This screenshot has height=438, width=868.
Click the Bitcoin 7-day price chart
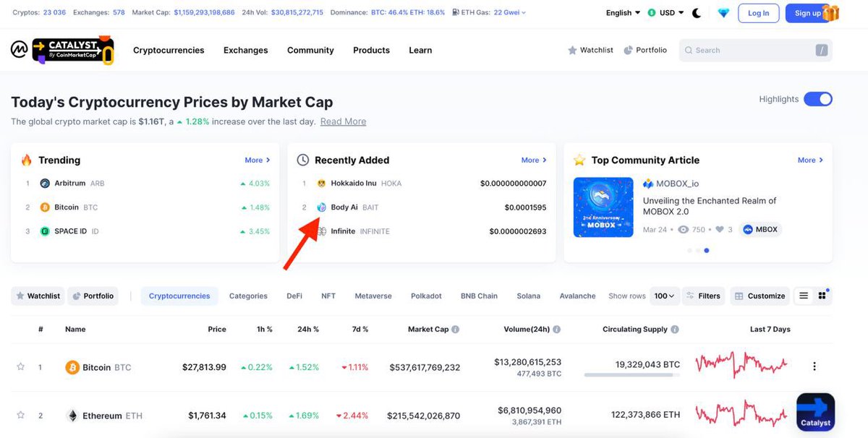(741, 364)
